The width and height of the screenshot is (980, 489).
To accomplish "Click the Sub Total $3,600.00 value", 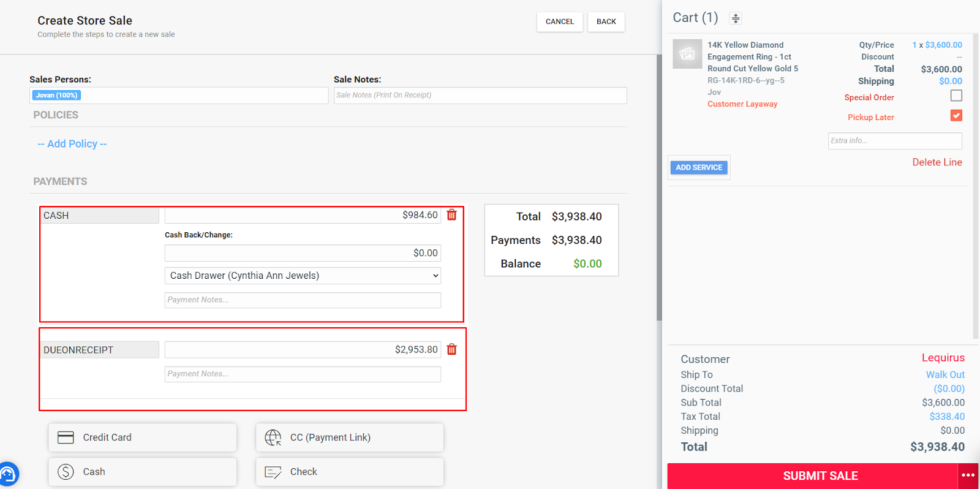I will tap(943, 403).
